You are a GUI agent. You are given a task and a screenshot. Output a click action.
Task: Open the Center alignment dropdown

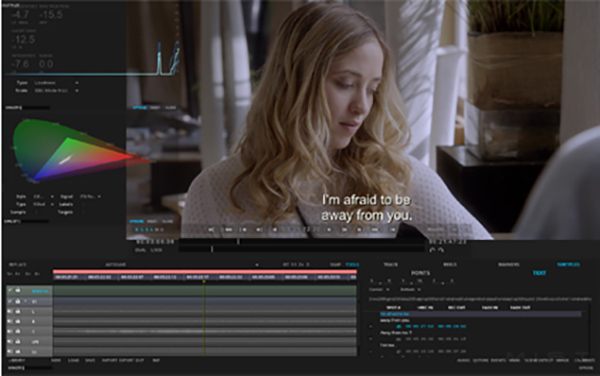pyautogui.click(x=380, y=290)
